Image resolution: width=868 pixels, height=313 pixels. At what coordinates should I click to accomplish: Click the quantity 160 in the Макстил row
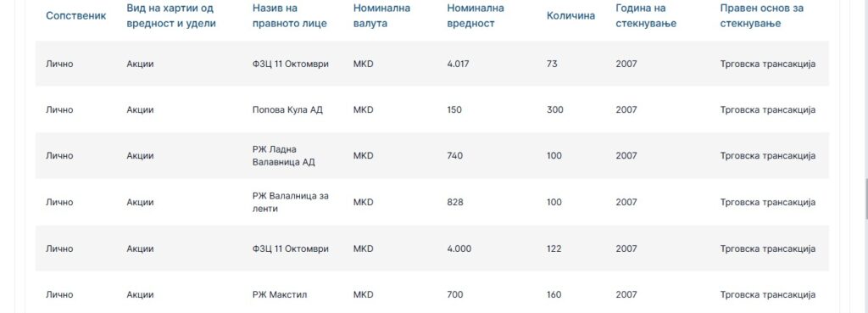[554, 294]
